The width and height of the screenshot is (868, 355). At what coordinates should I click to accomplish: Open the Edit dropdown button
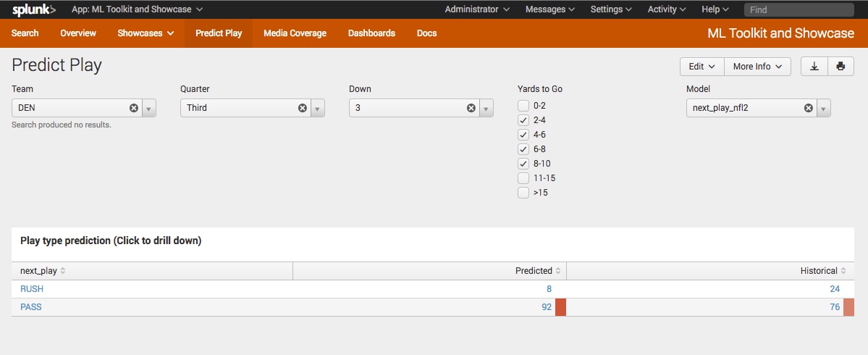702,67
